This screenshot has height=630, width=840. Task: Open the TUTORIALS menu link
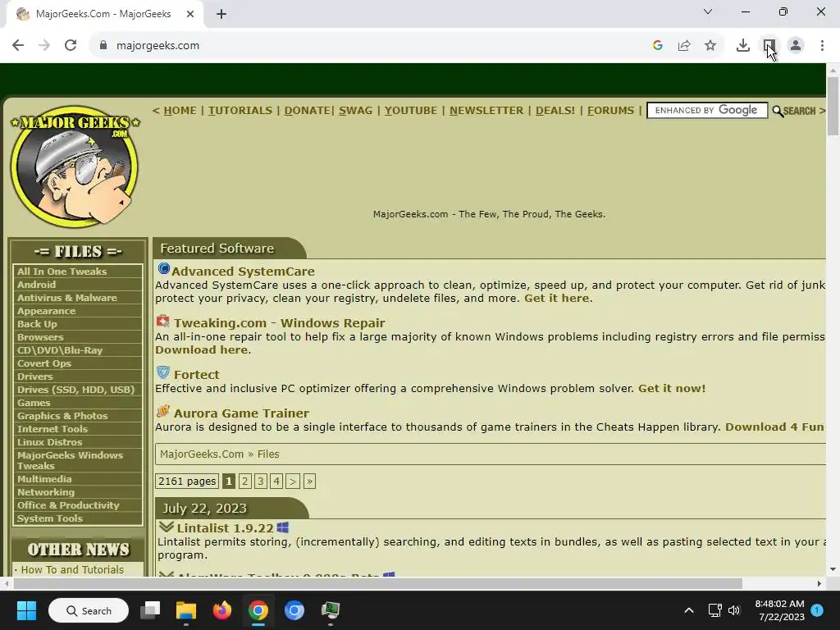point(240,111)
